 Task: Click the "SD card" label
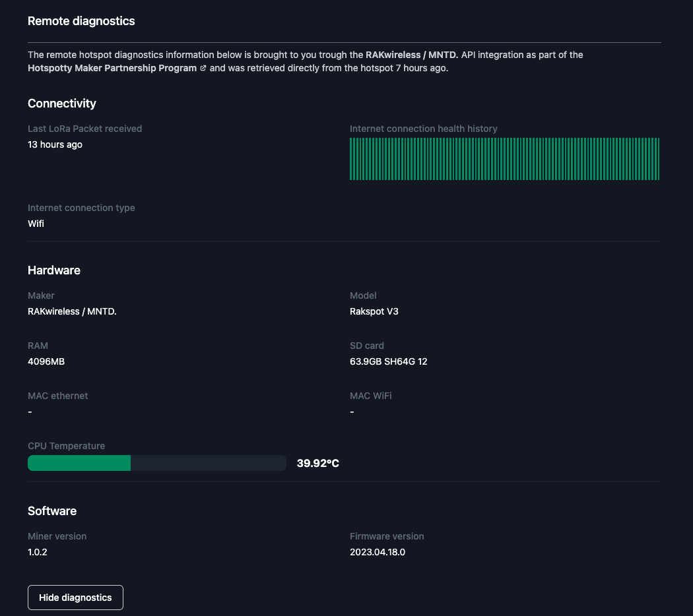click(367, 346)
